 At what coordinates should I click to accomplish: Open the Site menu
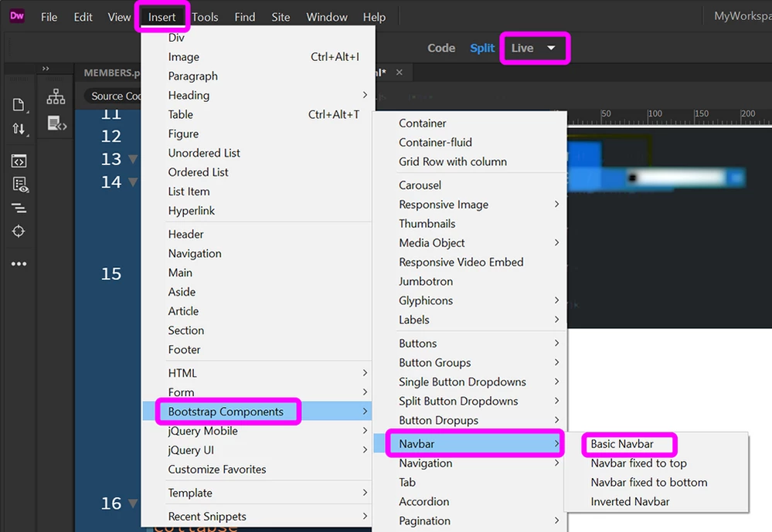pyautogui.click(x=281, y=17)
